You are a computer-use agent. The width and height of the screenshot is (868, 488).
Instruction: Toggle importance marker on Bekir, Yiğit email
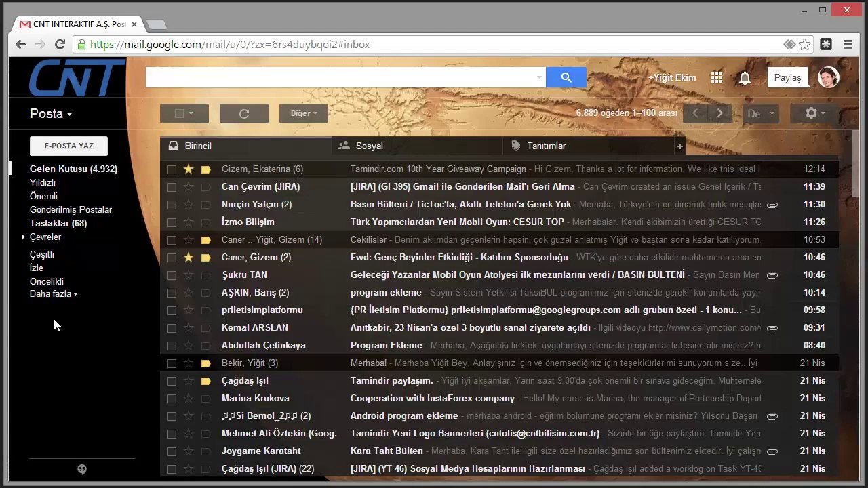(x=206, y=363)
